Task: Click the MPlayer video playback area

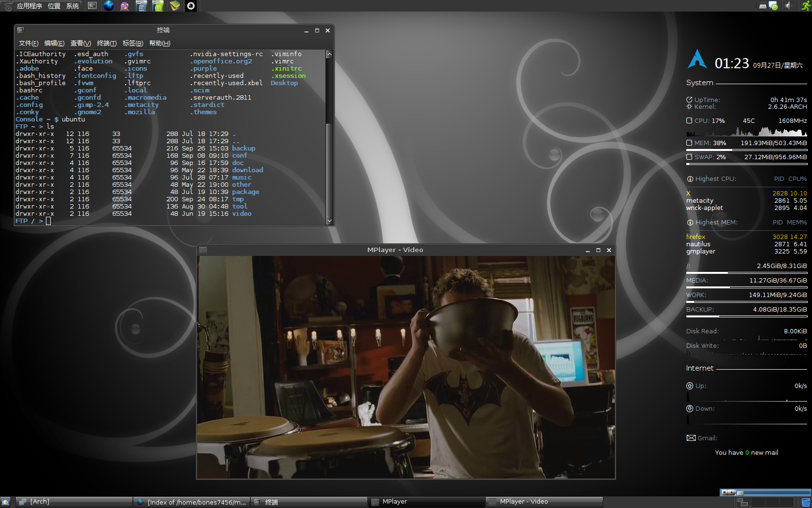Action: [x=406, y=367]
